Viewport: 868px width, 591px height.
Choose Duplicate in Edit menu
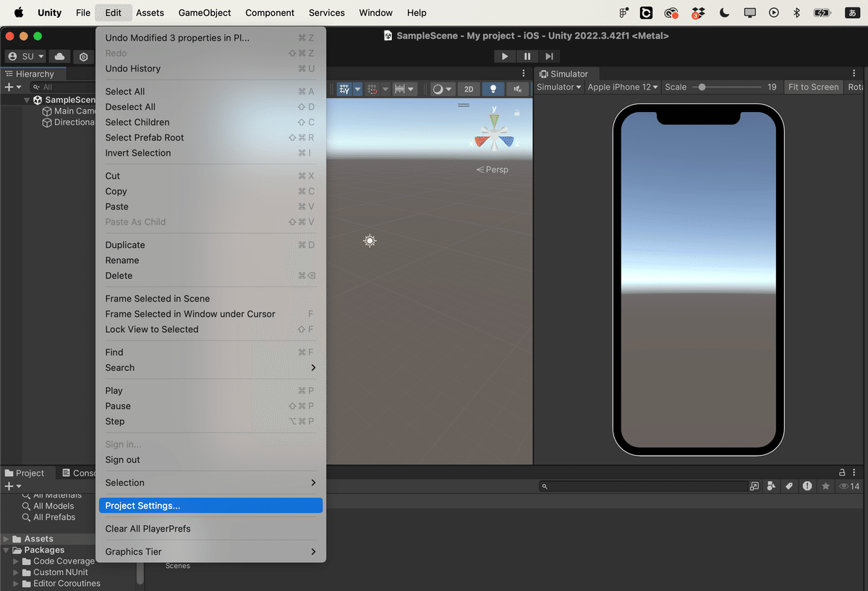(x=210, y=245)
